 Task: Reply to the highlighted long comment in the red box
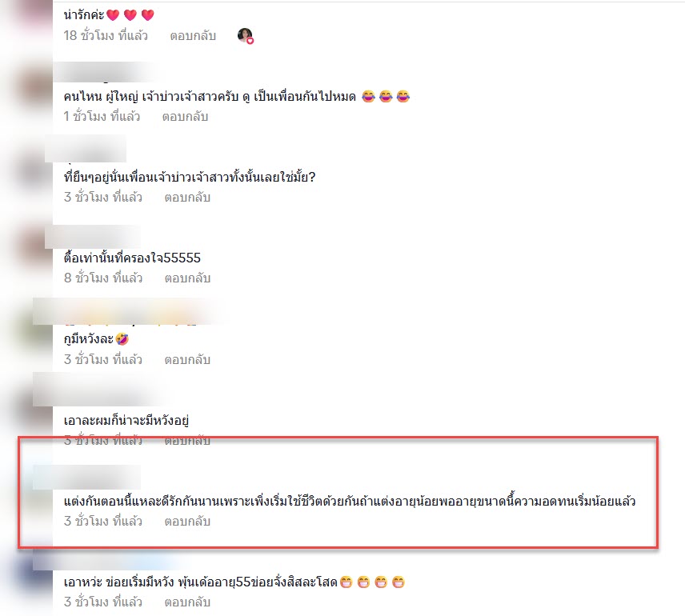point(187,522)
